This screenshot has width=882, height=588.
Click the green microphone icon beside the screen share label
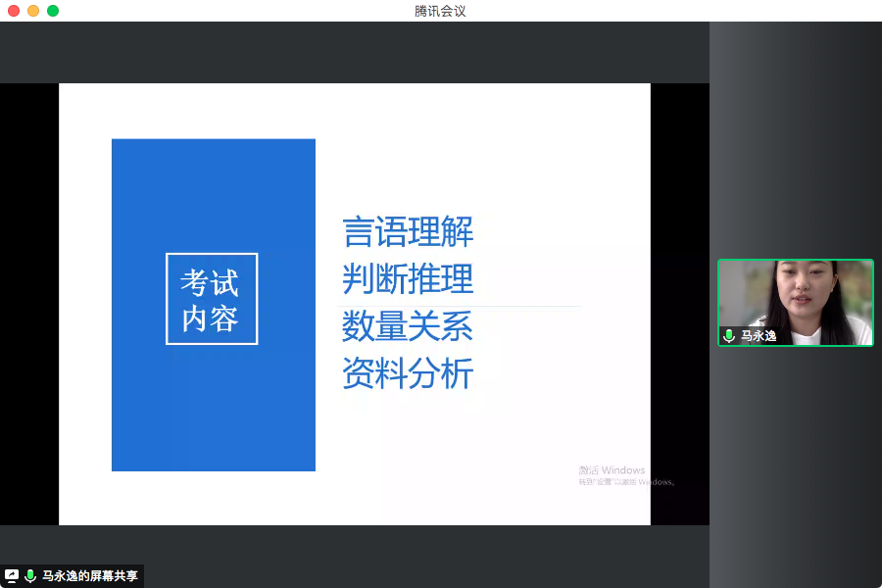tap(30, 576)
